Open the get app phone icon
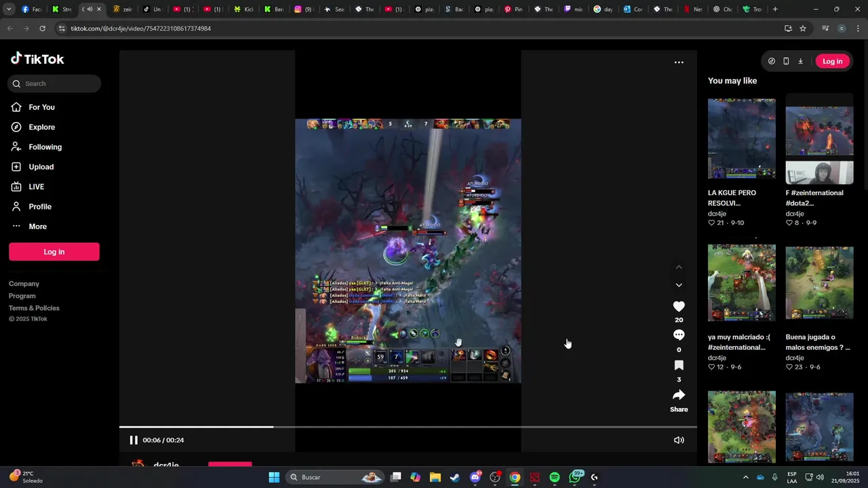 786,61
